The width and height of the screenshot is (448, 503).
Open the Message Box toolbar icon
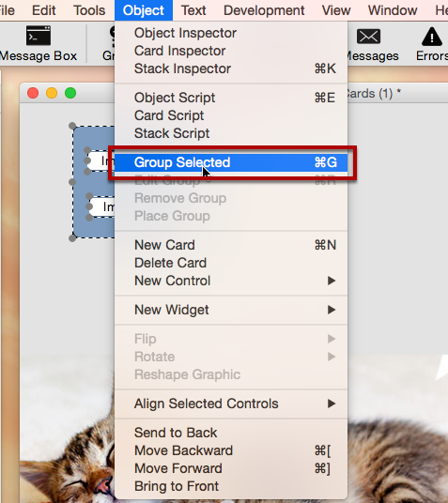[x=39, y=36]
